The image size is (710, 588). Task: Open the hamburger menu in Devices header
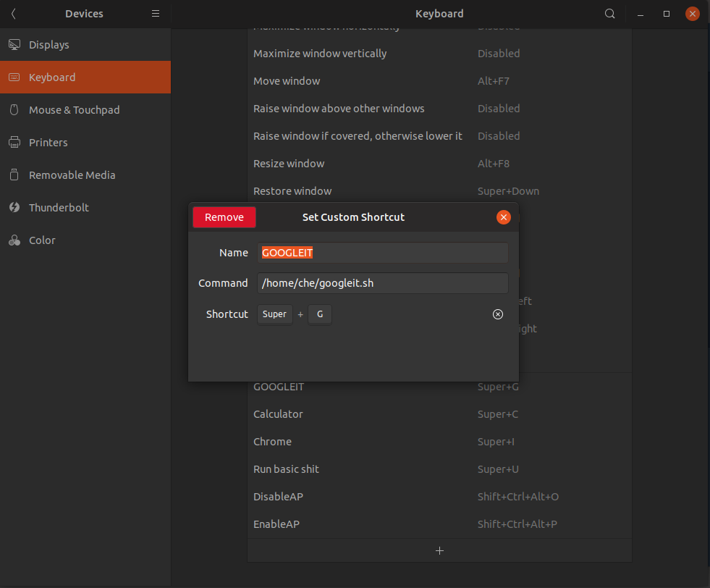click(x=156, y=14)
